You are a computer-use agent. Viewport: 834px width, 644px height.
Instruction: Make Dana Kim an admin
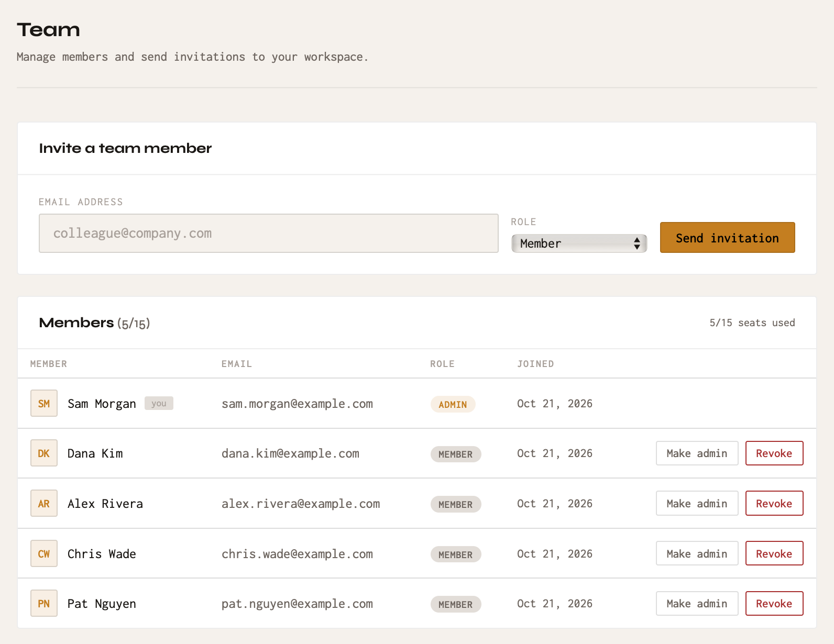pos(697,453)
